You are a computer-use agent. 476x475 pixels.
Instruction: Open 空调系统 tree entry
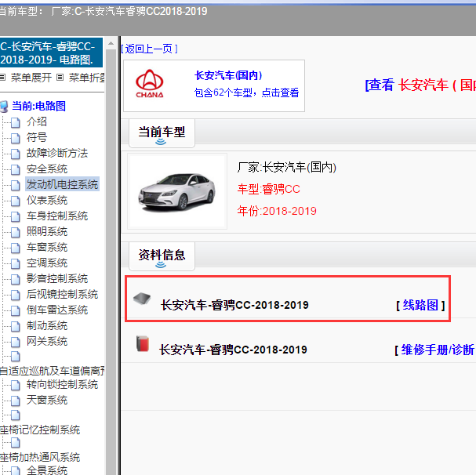coord(47,263)
